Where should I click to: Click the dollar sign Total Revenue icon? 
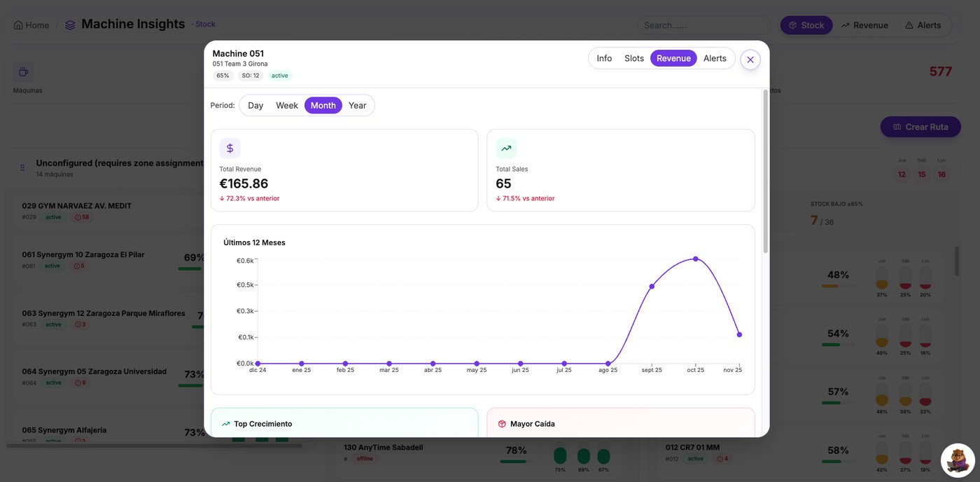coord(230,149)
